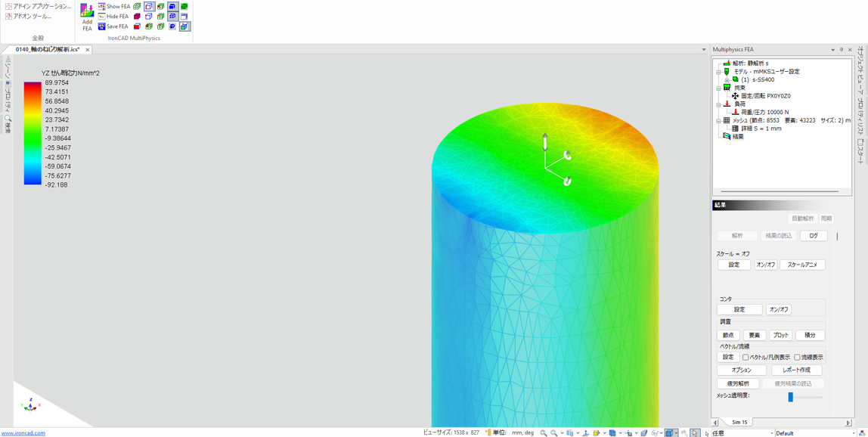This screenshot has width=868, height=437.
Task: Toggle contour with コンタ オン/オフ button
Action: coord(779,309)
